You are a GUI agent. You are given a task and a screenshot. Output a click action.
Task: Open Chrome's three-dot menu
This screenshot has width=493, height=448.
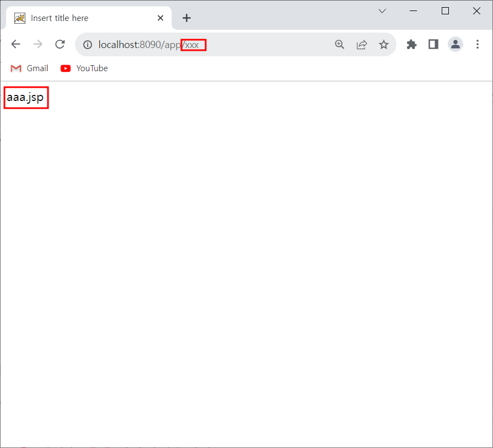[x=477, y=44]
